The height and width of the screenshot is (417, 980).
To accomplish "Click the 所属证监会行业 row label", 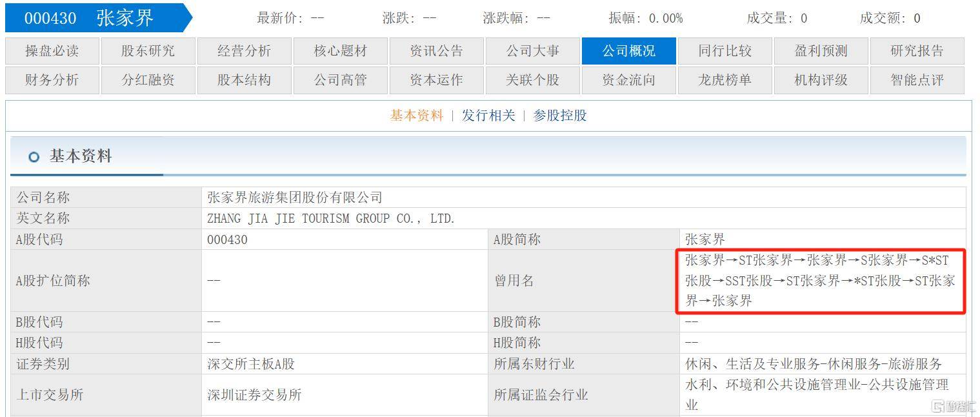I will pos(541,395).
